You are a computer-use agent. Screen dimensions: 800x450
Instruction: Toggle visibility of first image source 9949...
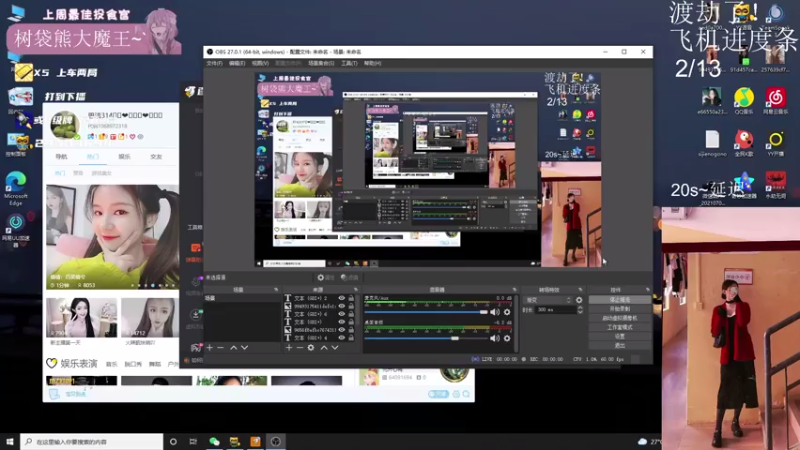[x=341, y=306]
